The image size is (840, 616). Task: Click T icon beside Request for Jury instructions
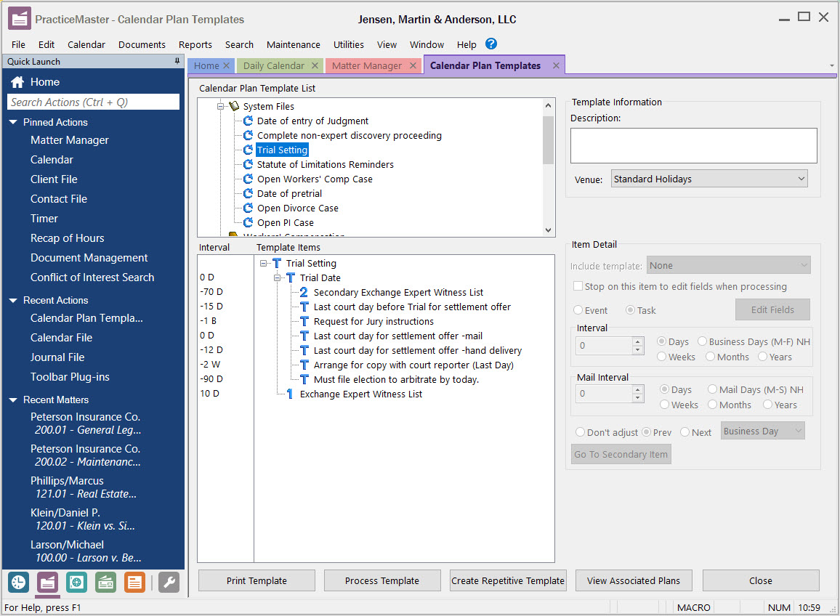(304, 321)
